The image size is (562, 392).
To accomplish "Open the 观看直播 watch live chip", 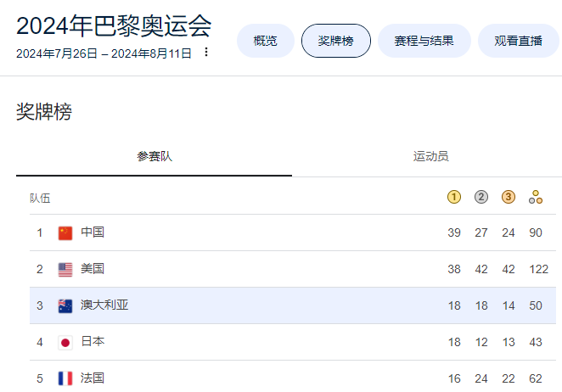I will tap(518, 41).
